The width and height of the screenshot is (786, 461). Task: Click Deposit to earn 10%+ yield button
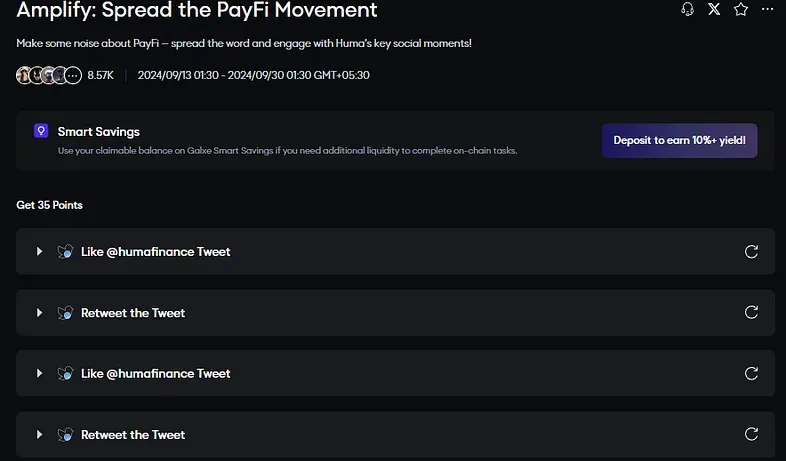point(679,140)
